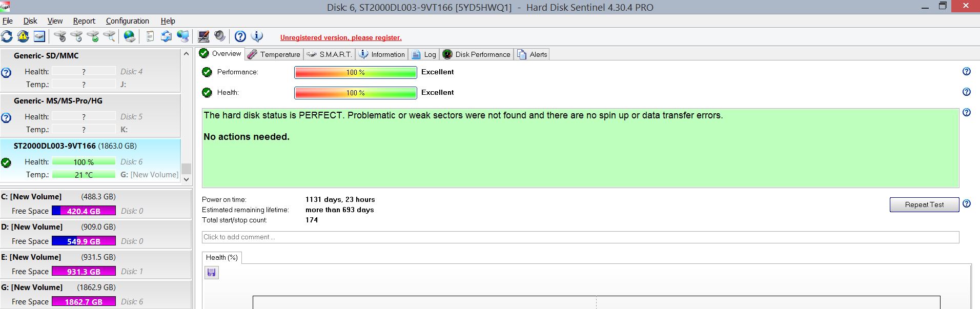Click the unknown status icon for Generic- SD/MMC

[x=6, y=73]
